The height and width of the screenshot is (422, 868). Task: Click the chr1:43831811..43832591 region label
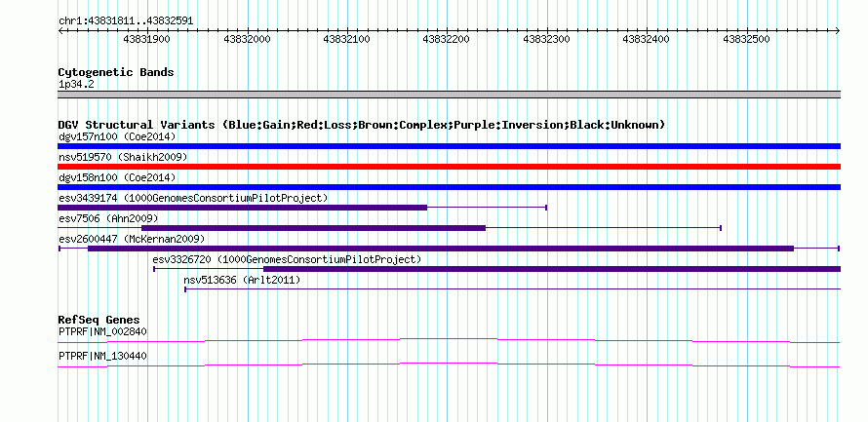126,20
